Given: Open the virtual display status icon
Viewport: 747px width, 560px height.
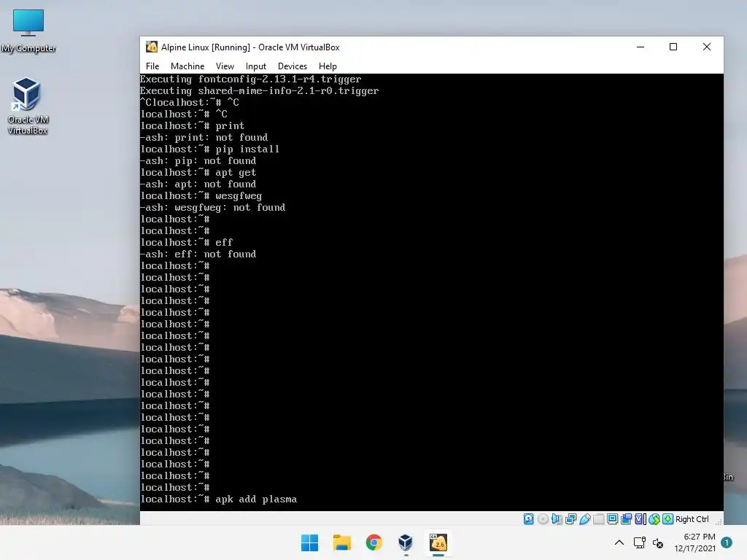Looking at the screenshot, I should point(612,519).
